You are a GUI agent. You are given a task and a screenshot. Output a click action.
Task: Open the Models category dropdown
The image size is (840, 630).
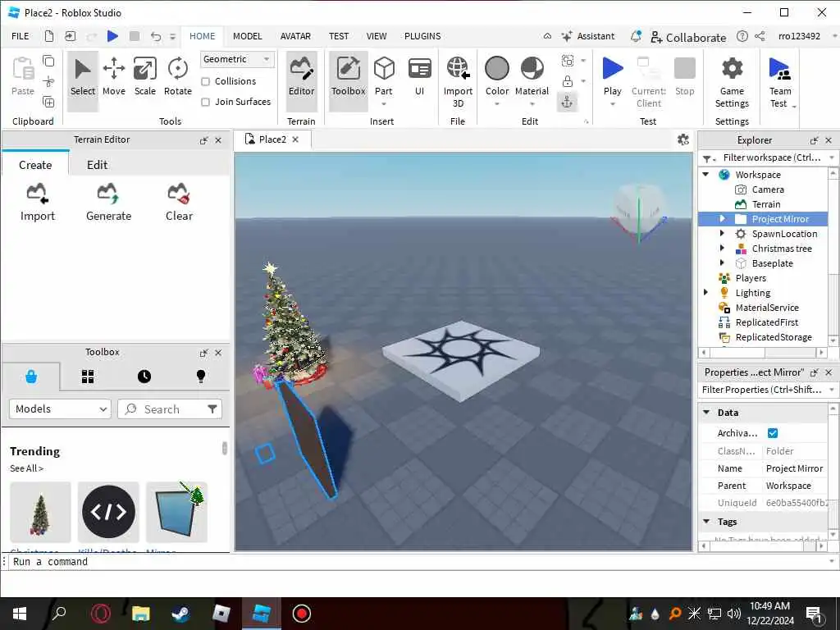click(60, 409)
